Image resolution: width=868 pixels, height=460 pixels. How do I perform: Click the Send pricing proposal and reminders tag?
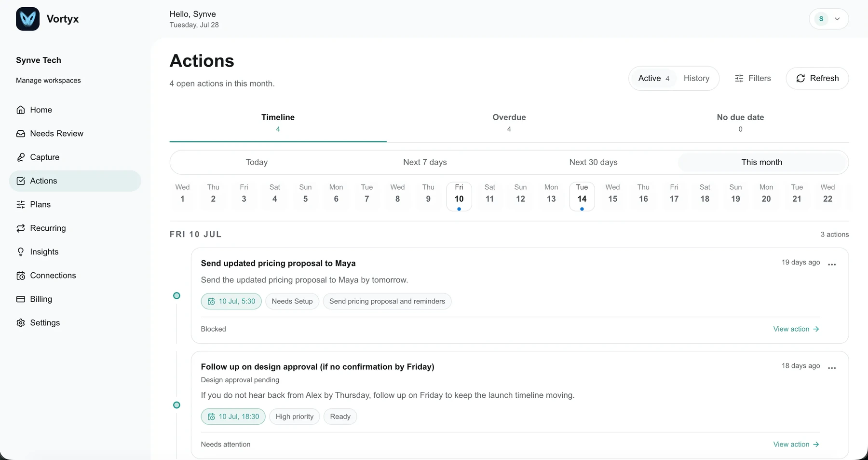(x=387, y=301)
